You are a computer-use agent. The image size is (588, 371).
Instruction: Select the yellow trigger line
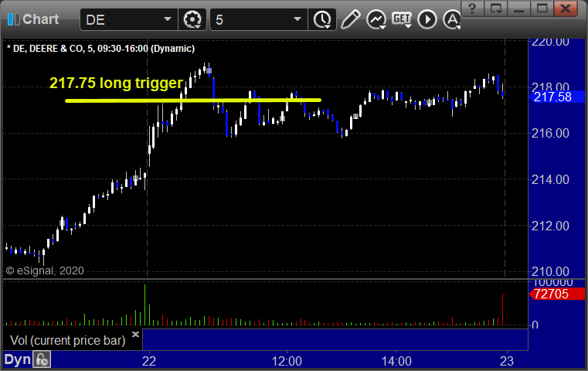[193, 100]
